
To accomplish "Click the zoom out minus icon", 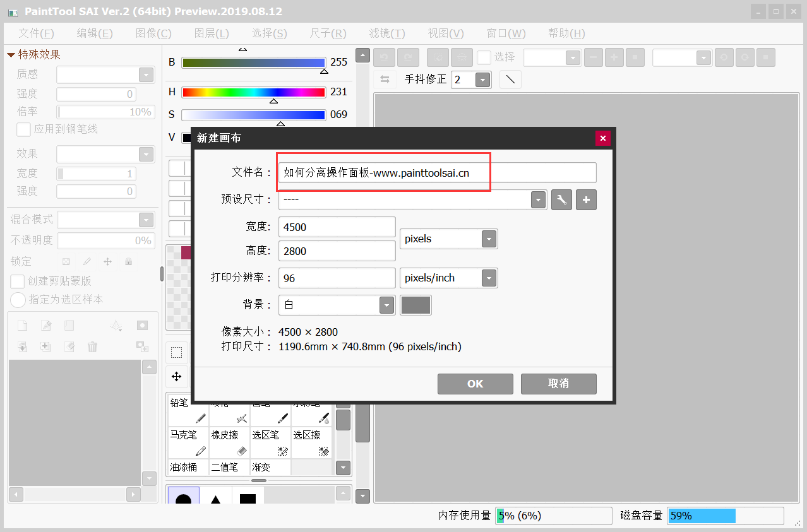I will pyautogui.click(x=593, y=57).
